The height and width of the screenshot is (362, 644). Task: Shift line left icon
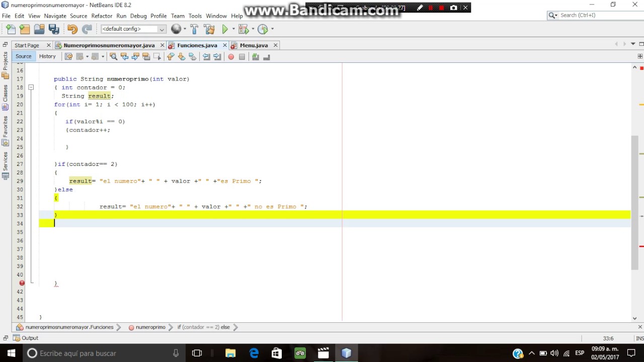(x=206, y=57)
